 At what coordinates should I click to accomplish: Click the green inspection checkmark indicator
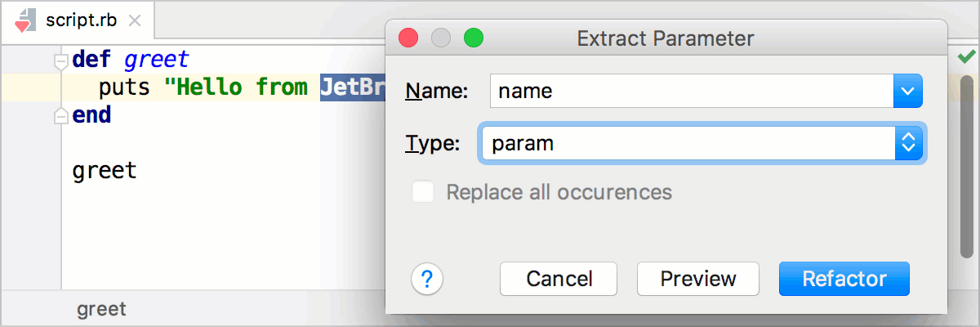[x=967, y=57]
